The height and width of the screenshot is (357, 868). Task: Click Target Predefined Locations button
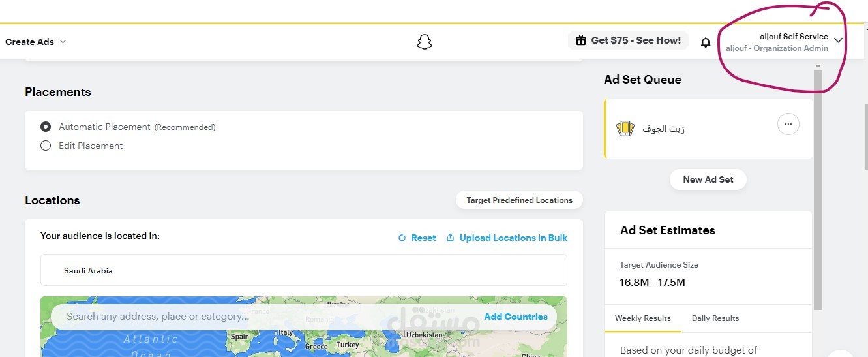(x=519, y=200)
